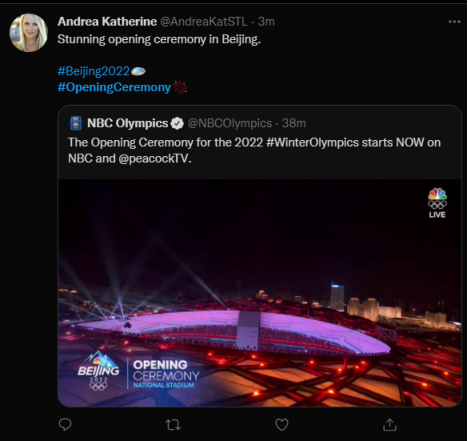The image size is (468, 441).
Task: Click the NBC peacock LIVE logo in the image
Action: (437, 203)
